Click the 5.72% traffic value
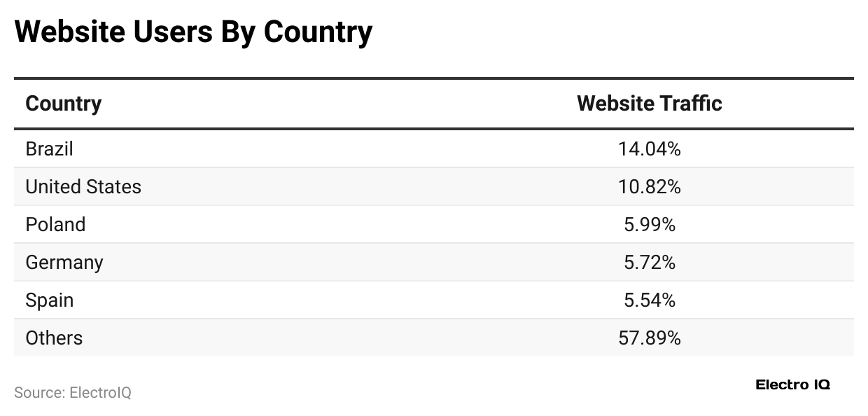 point(649,262)
